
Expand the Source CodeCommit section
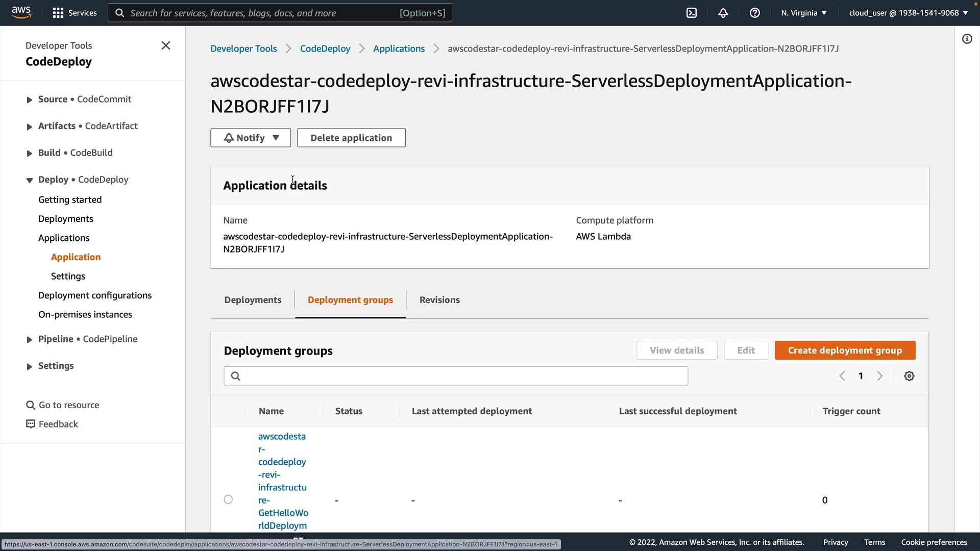point(30,99)
